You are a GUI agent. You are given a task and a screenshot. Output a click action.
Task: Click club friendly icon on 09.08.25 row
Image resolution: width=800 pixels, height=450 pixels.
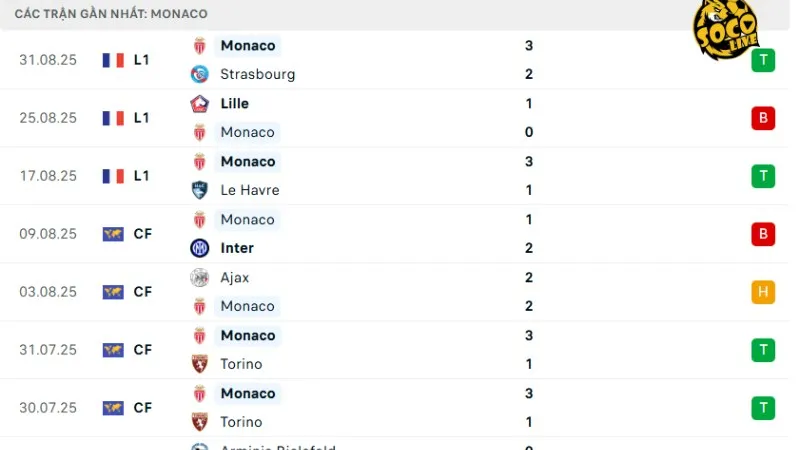(x=113, y=234)
